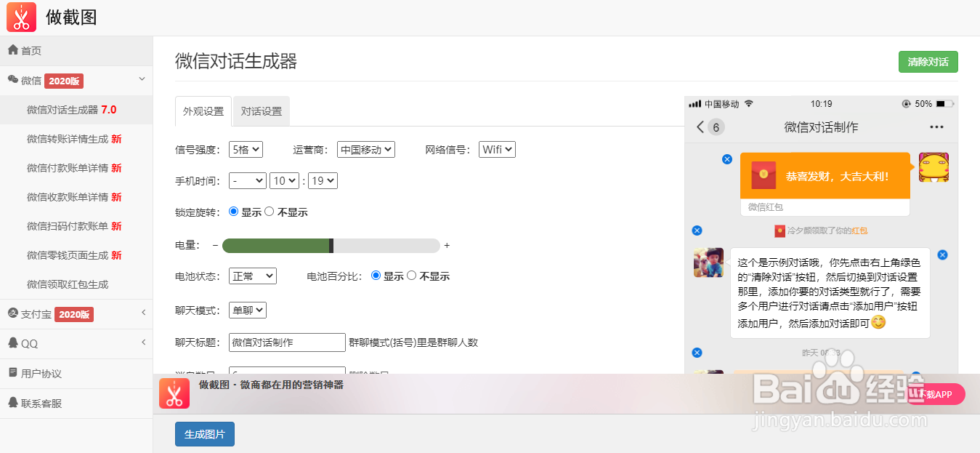The image size is (980, 453).
Task: Switch to the 对话设置 tab
Action: tap(261, 111)
